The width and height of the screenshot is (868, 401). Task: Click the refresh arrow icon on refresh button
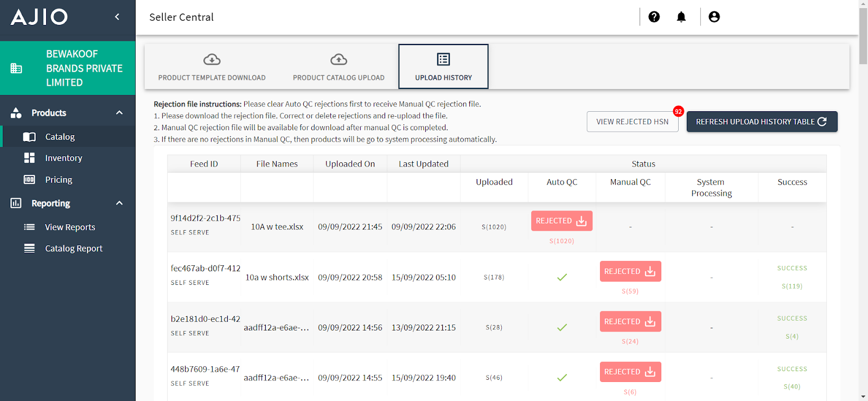[822, 122]
